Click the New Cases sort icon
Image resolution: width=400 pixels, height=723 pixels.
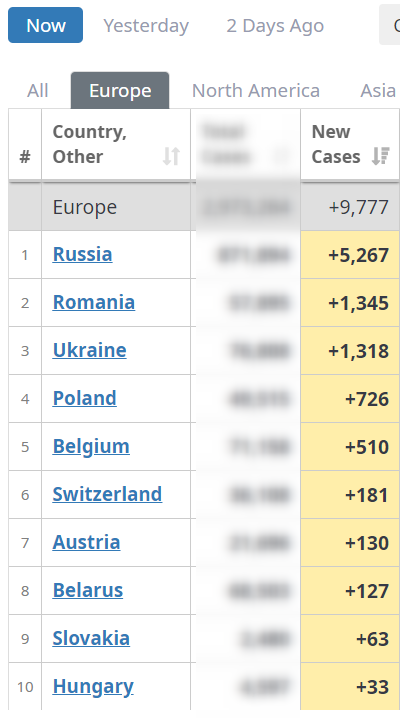point(381,156)
